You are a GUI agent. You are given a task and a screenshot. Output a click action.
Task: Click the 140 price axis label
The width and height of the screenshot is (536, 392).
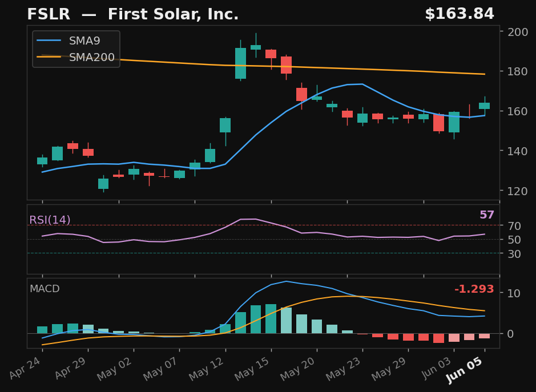(x=518, y=151)
